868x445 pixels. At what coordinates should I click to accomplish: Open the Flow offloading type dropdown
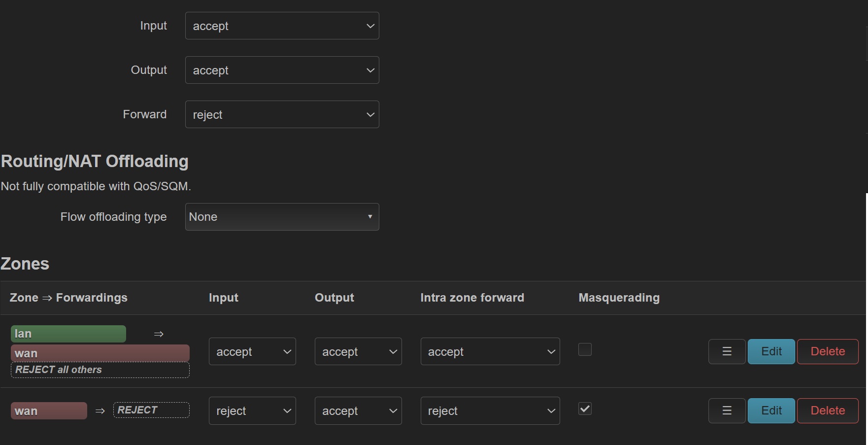click(x=282, y=217)
